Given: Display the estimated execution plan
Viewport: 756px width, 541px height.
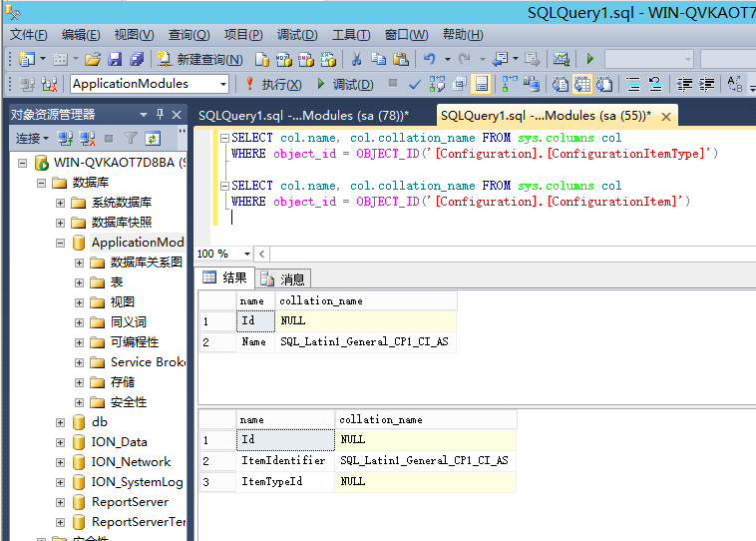Looking at the screenshot, I should 437,85.
